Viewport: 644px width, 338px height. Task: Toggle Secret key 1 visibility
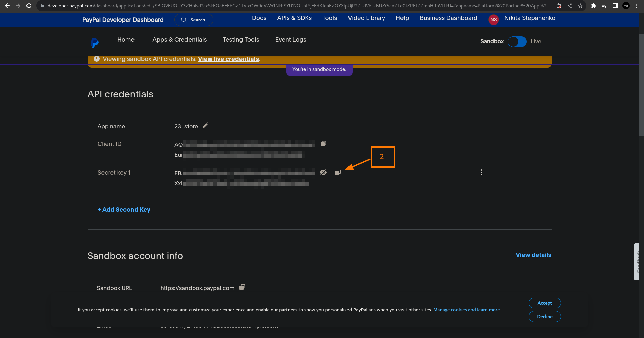(323, 172)
